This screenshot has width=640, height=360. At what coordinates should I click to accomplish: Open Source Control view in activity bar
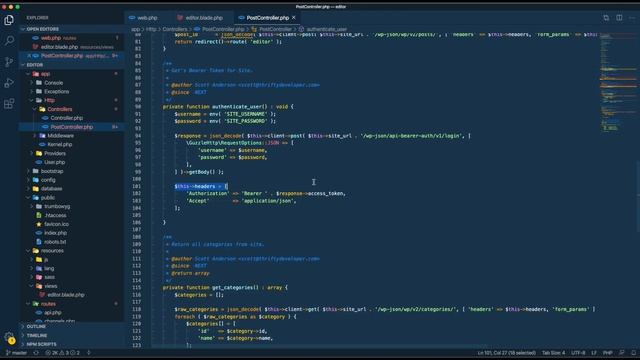[x=9, y=62]
